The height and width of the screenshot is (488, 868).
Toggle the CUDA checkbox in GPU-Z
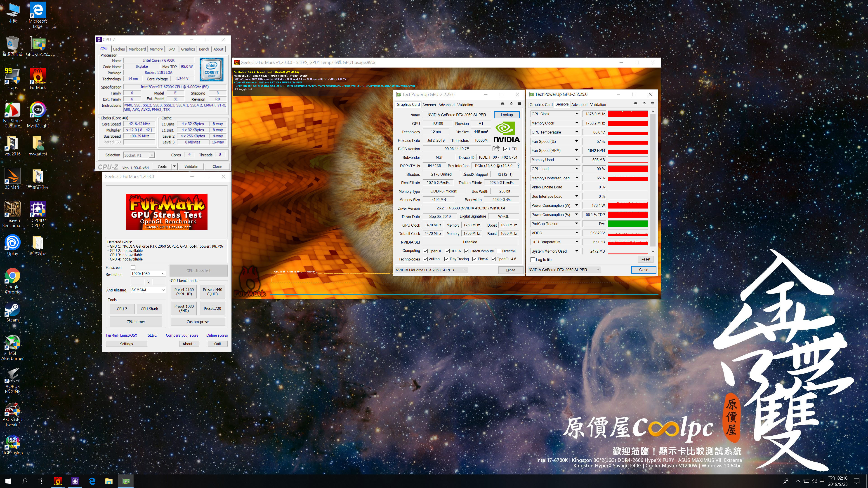pos(447,251)
